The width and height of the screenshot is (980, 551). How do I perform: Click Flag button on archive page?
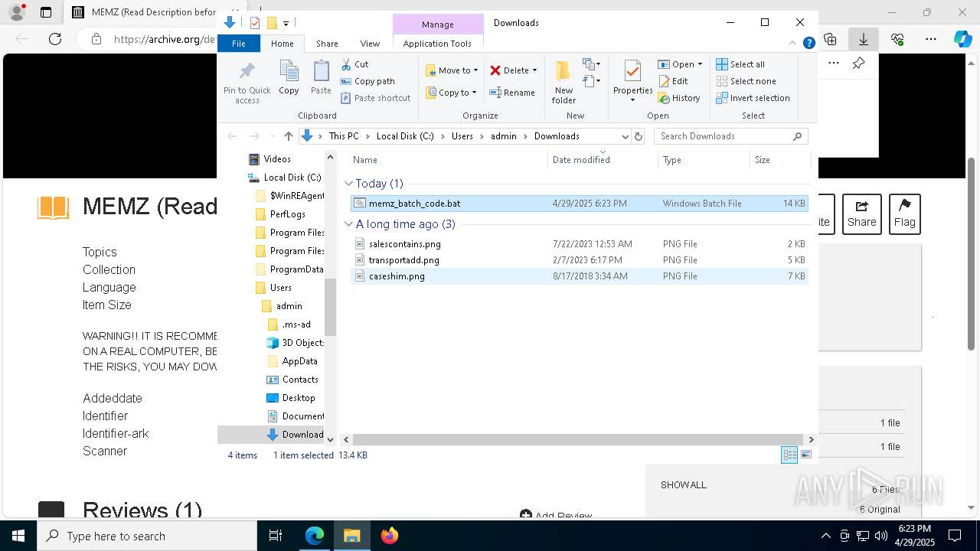pyautogui.click(x=904, y=214)
